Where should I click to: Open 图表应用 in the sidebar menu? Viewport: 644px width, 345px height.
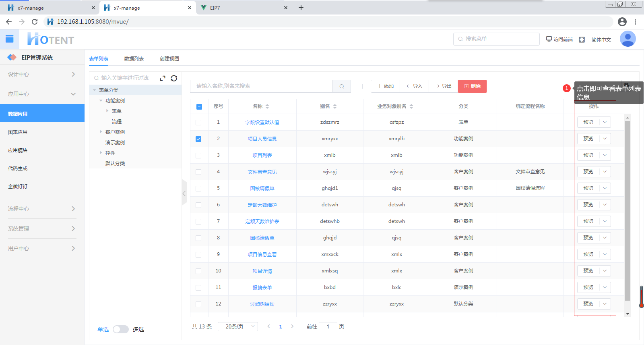click(18, 132)
